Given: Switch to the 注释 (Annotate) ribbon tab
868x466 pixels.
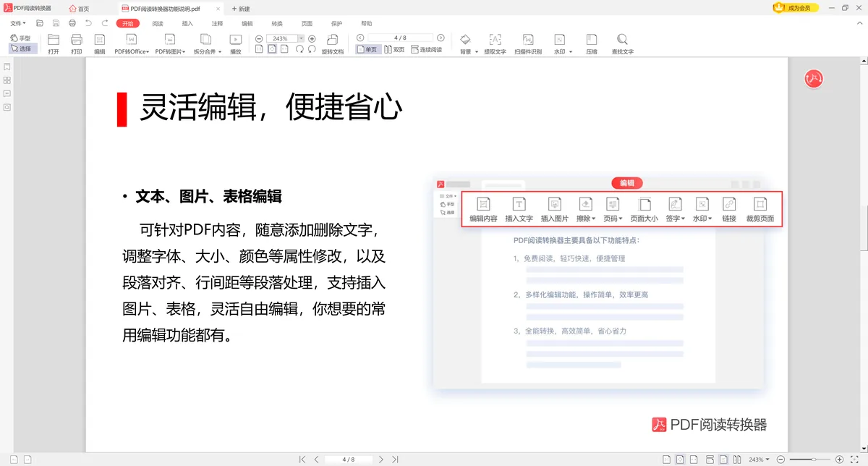Looking at the screenshot, I should point(217,23).
